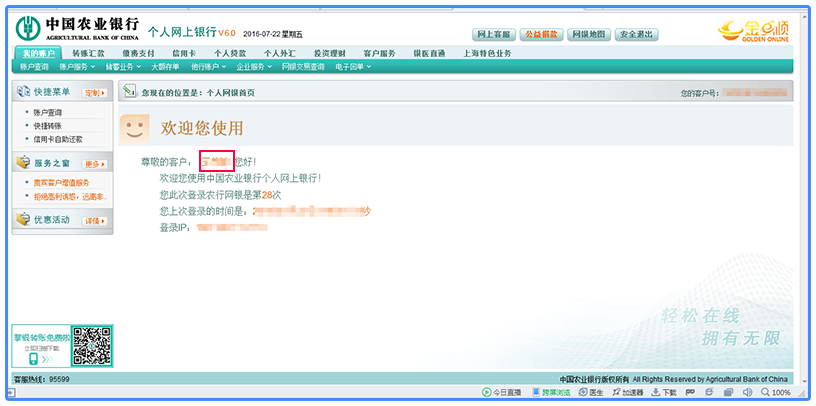Screen dimensions: 816x406
Task: Open 今日直播 in the status bar
Action: [x=502, y=392]
